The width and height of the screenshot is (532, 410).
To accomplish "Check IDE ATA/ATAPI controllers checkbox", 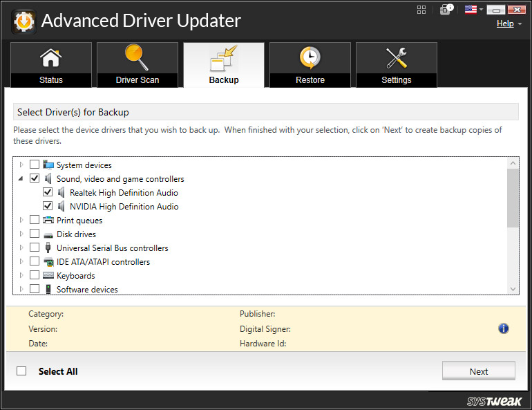I will 35,261.
